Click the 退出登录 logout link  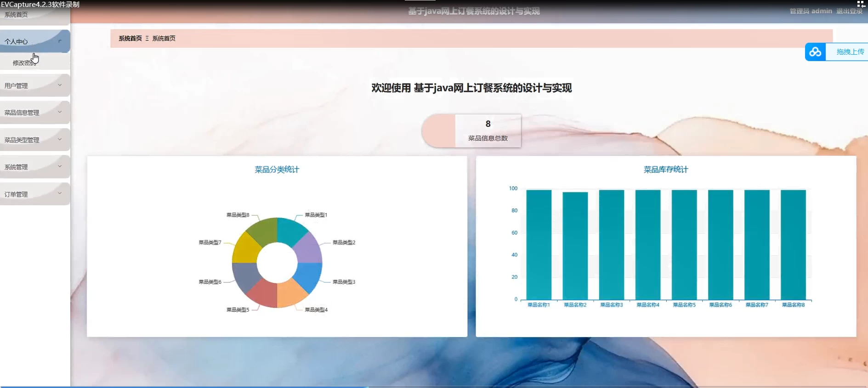(849, 11)
